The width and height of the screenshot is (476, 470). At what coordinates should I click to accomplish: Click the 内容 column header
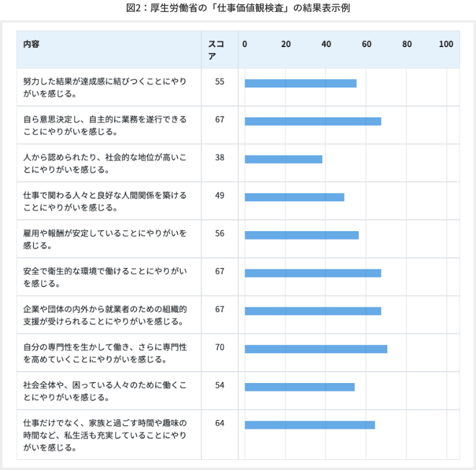pos(31,44)
